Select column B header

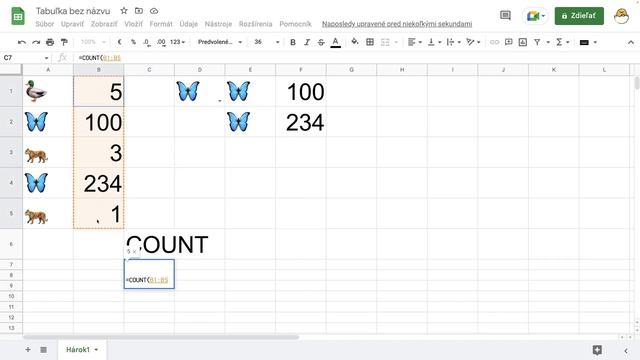(x=99, y=70)
